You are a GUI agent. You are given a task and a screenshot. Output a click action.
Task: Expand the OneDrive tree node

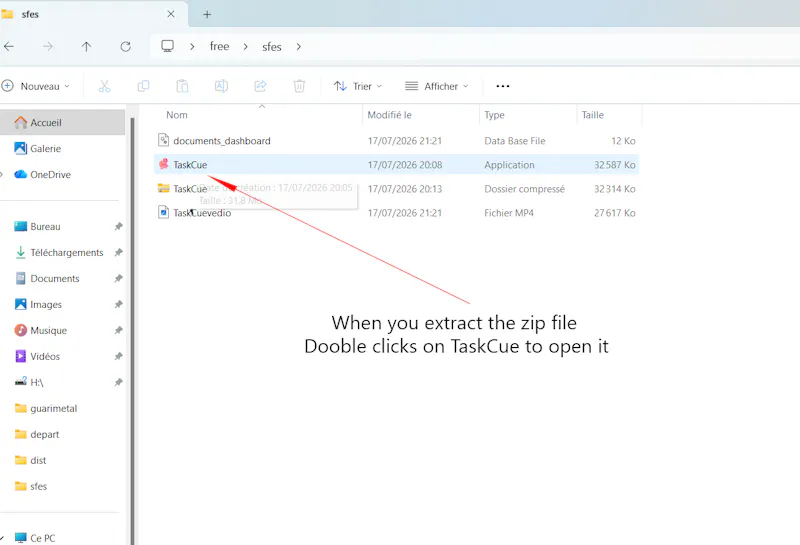tap(2, 175)
